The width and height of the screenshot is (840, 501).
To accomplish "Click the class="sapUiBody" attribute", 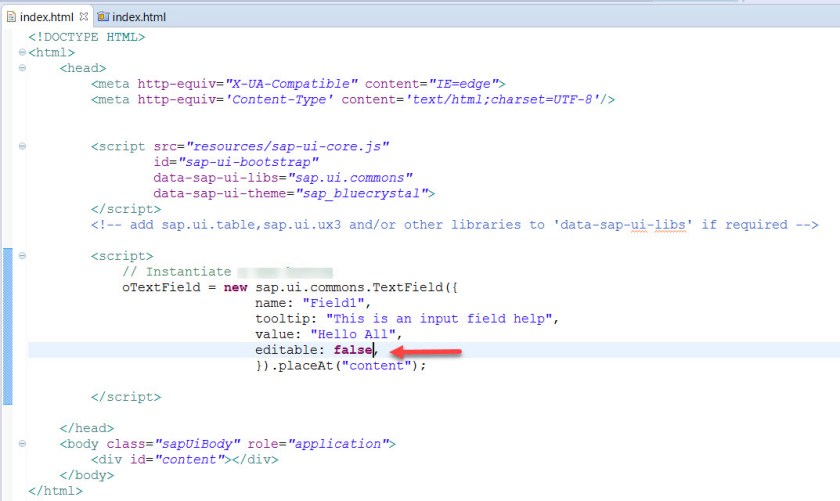I will 173,444.
